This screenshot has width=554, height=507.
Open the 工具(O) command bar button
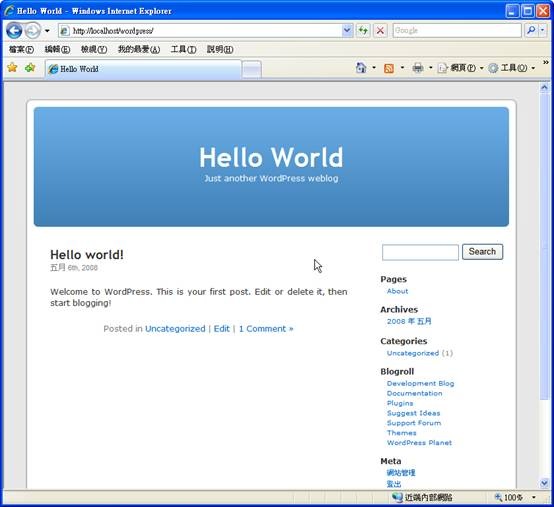[x=511, y=67]
